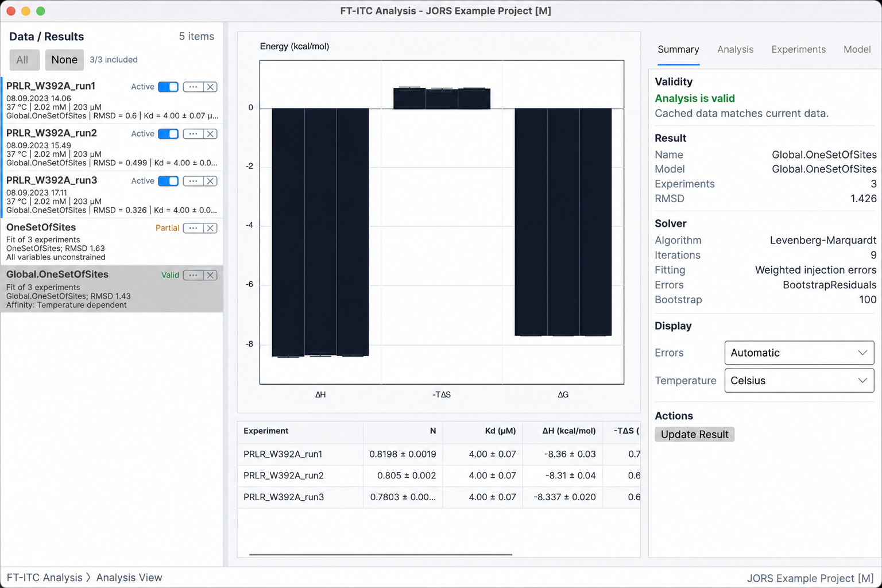Switch to the Summary tab
The height and width of the screenshot is (588, 882).
pos(678,49)
